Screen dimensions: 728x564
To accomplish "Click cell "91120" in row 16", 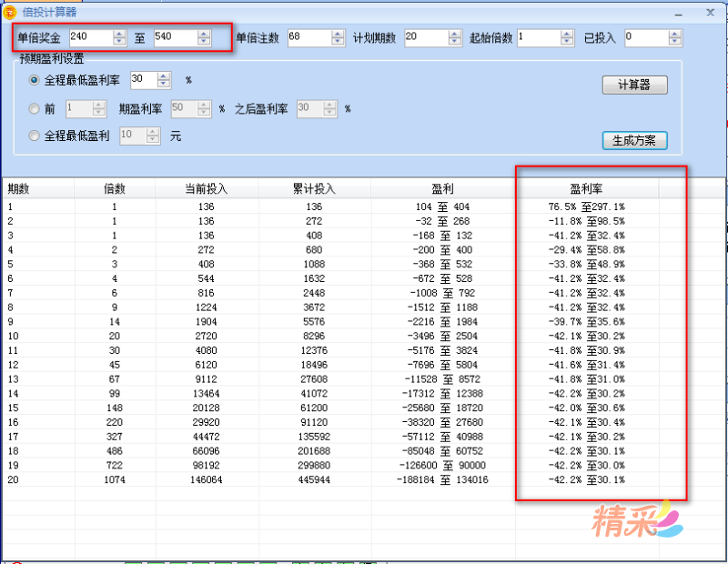I will [314, 422].
